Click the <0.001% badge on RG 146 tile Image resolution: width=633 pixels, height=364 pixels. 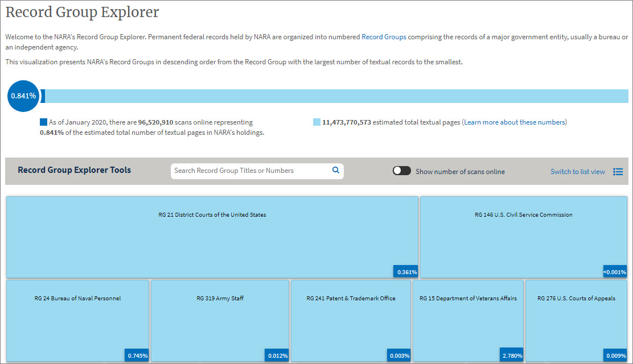tap(614, 272)
